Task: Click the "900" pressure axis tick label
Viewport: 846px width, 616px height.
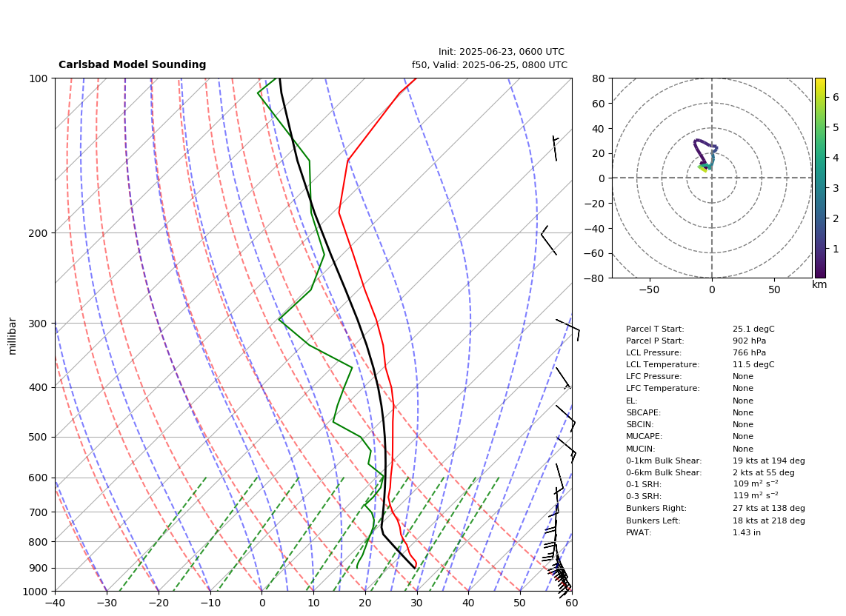Action: coord(39,568)
